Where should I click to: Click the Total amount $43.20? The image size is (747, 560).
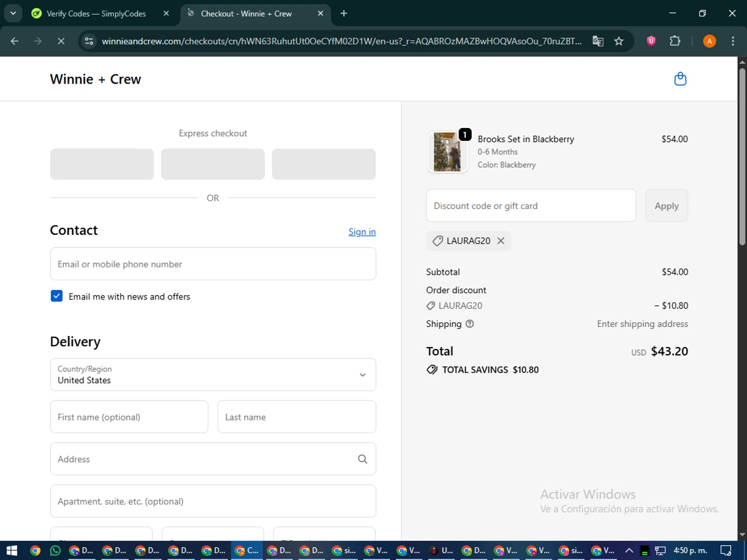pos(669,351)
